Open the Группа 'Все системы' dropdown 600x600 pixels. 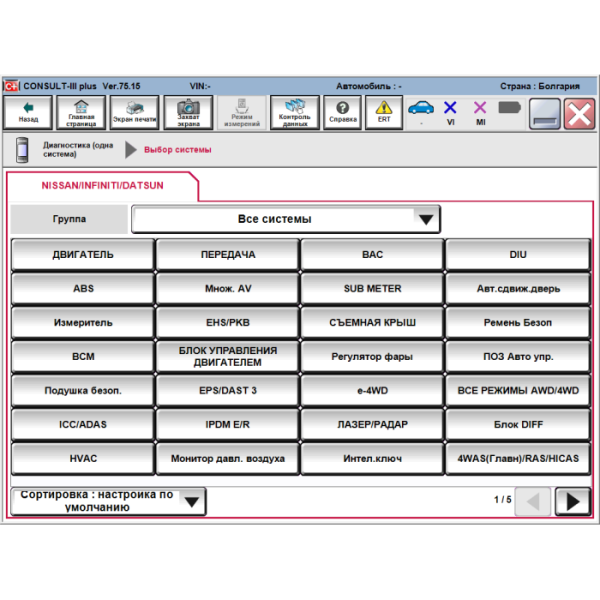point(286,219)
